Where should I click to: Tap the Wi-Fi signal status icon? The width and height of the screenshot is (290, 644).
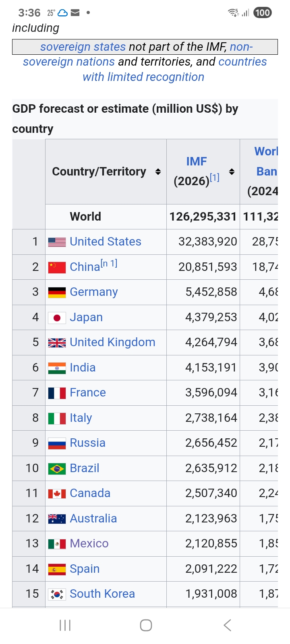click(x=233, y=13)
